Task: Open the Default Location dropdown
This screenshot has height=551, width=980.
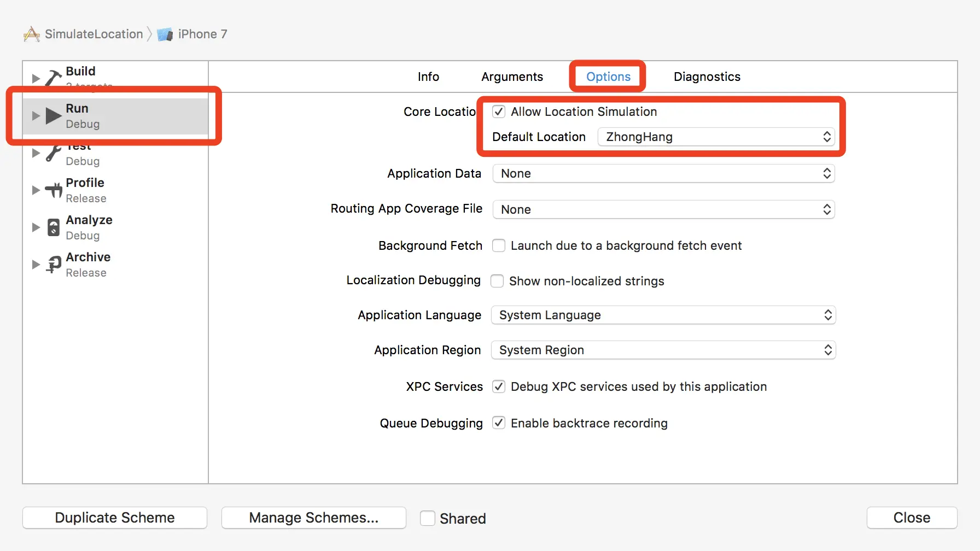Action: tap(716, 137)
